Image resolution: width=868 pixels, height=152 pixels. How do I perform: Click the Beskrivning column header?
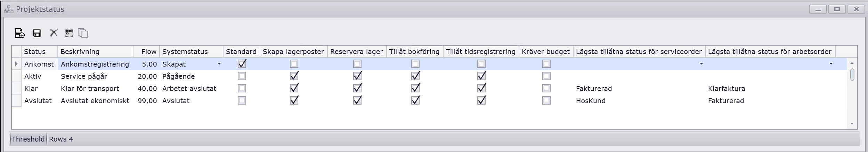(x=80, y=52)
